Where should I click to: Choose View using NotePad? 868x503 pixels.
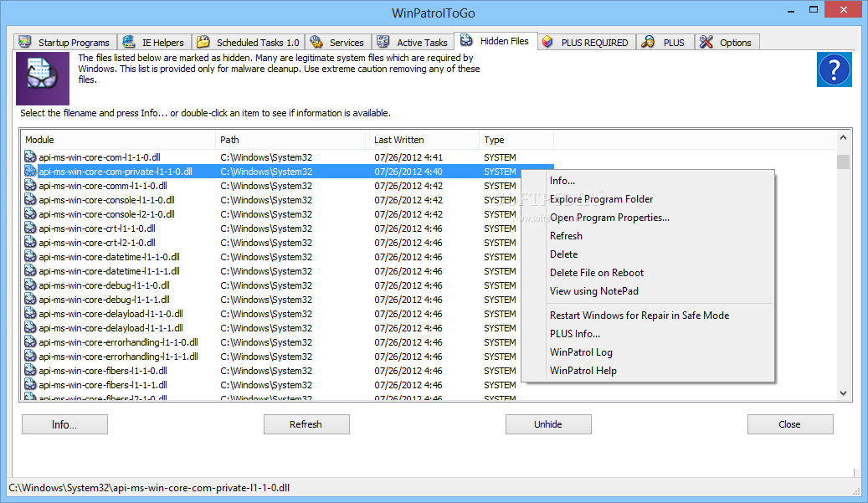(x=648, y=291)
